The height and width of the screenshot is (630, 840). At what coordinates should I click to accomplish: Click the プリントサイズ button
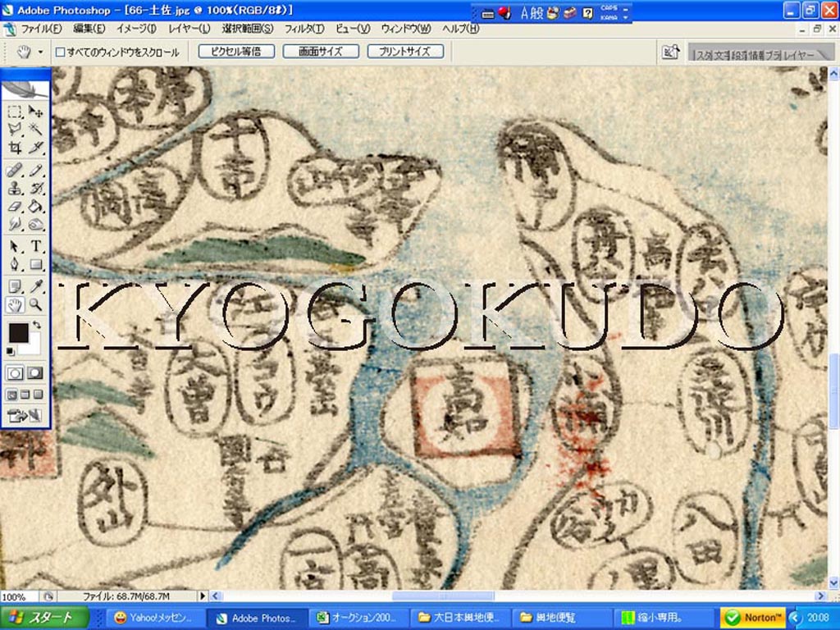pos(405,52)
